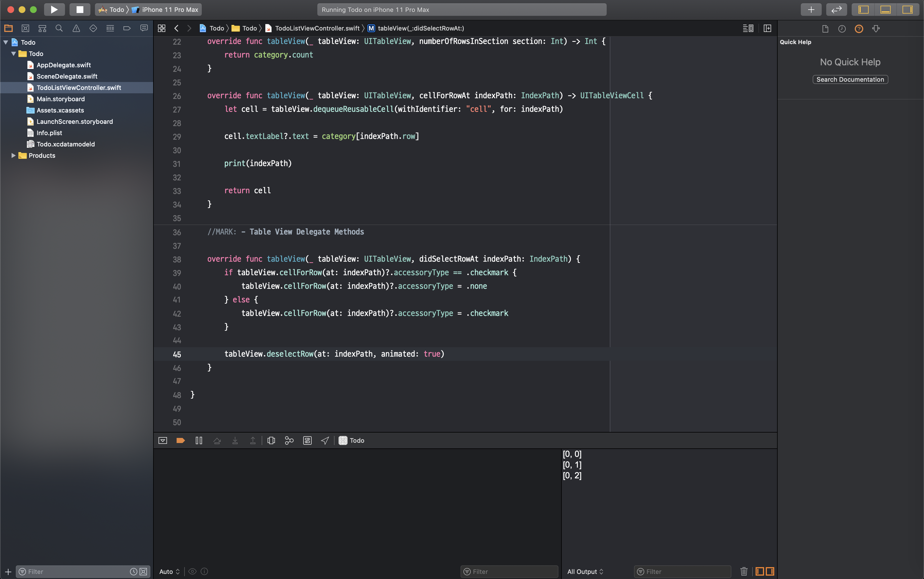Open the All Output dropdown
Image resolution: width=924 pixels, height=579 pixels.
585,571
